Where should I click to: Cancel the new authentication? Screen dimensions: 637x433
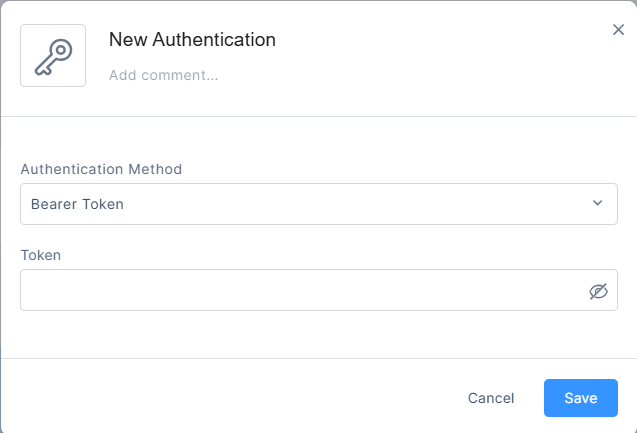pos(491,398)
